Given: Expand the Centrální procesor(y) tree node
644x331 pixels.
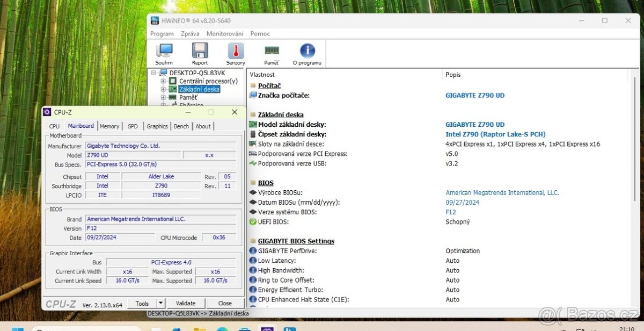Looking at the screenshot, I should click(x=163, y=81).
